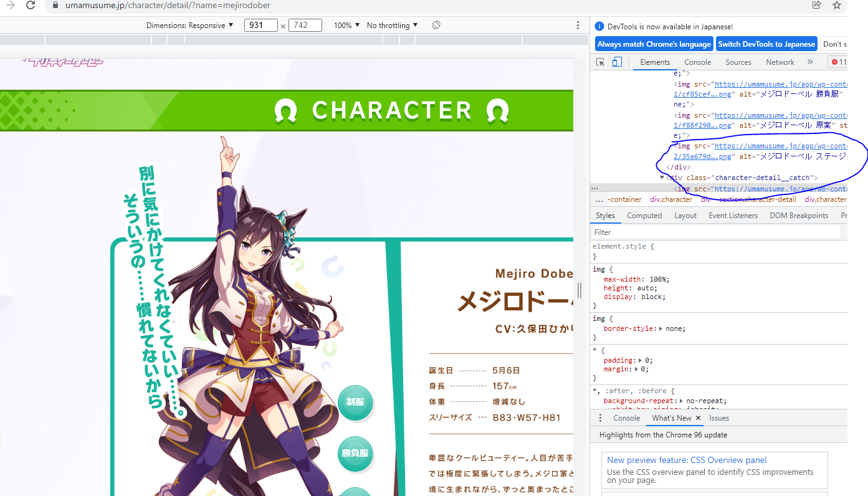Open the 100% zoom dropdown
This screenshot has width=868, height=496.
tap(347, 26)
